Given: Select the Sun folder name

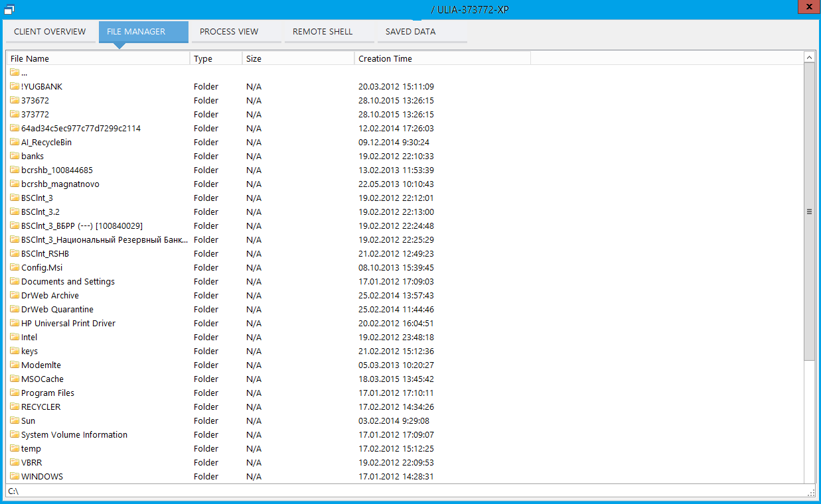Looking at the screenshot, I should coord(29,421).
